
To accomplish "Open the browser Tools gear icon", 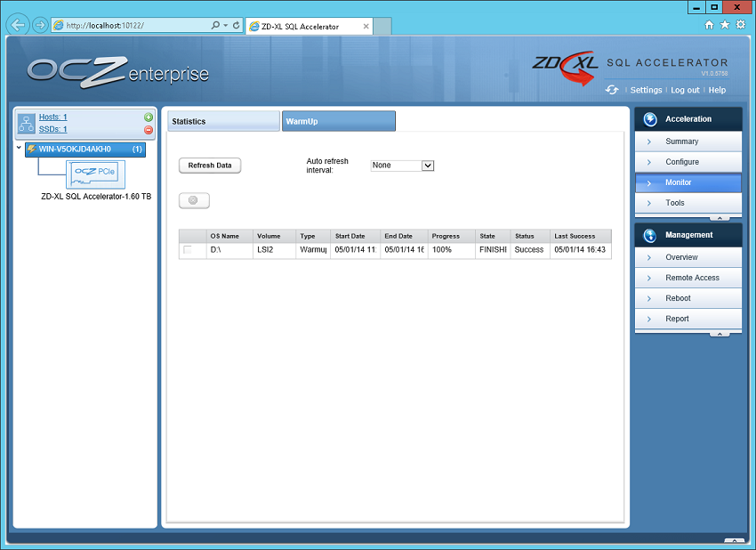I will [741, 25].
